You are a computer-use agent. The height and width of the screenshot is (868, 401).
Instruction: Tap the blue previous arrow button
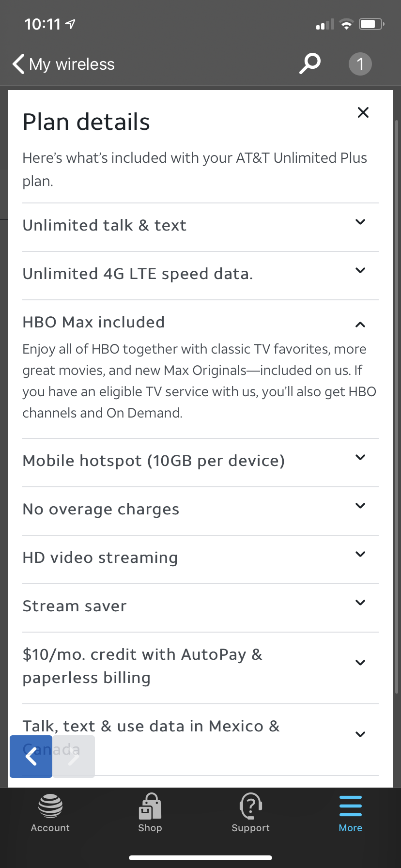click(x=31, y=756)
